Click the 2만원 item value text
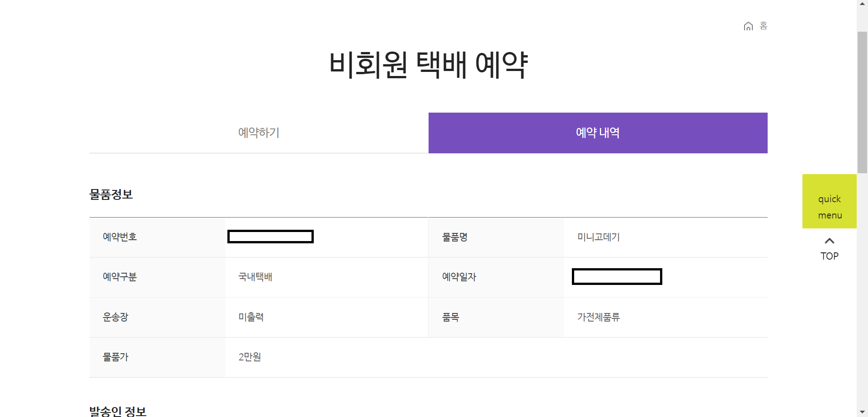Viewport: 868px width, 417px height. [248, 357]
